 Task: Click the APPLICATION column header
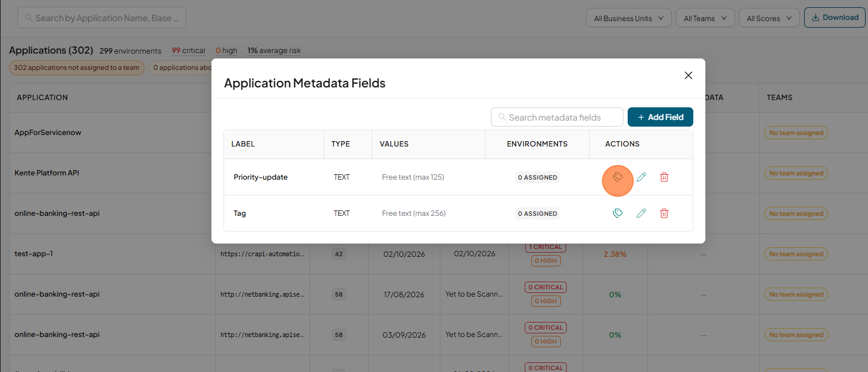[42, 97]
